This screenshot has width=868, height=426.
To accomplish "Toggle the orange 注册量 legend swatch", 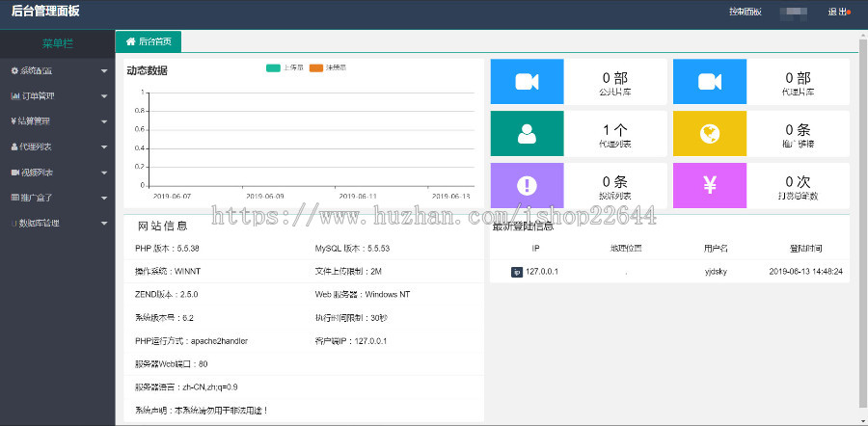I will click(x=316, y=68).
